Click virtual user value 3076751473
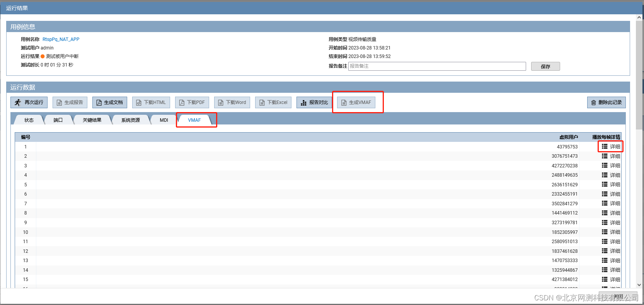The image size is (644, 305). tap(565, 156)
